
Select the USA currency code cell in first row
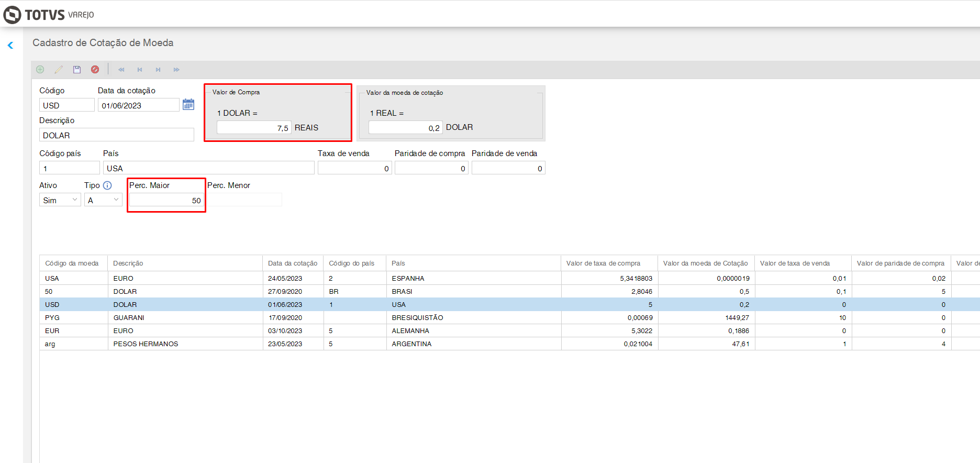(x=74, y=278)
